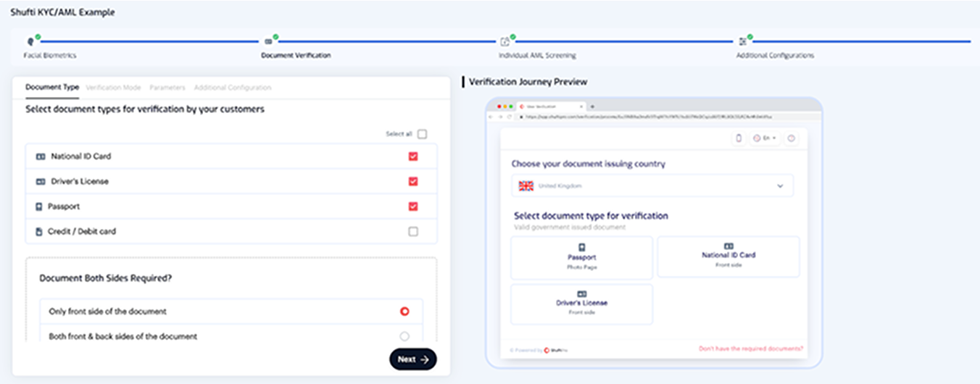Image resolution: width=980 pixels, height=384 pixels.
Task: Click Choose your document issuing country text
Action: [x=589, y=164]
